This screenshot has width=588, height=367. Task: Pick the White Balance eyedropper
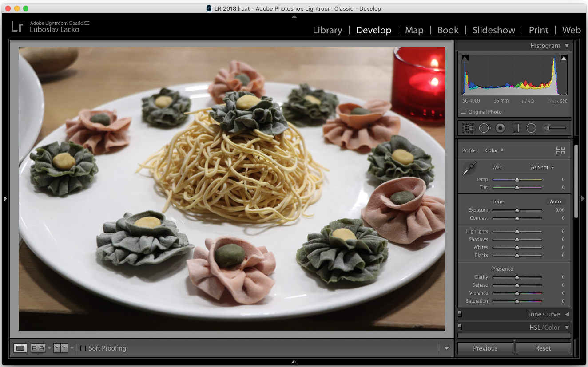(x=469, y=168)
